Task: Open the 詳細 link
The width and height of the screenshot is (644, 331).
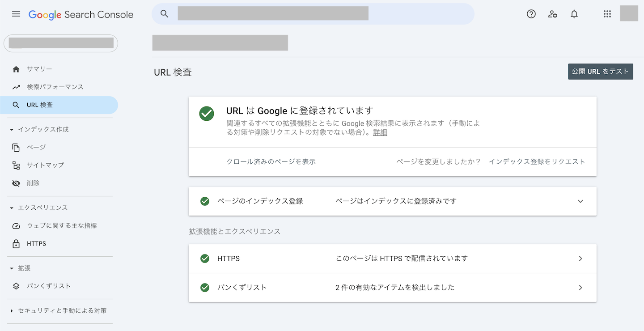Action: click(380, 133)
